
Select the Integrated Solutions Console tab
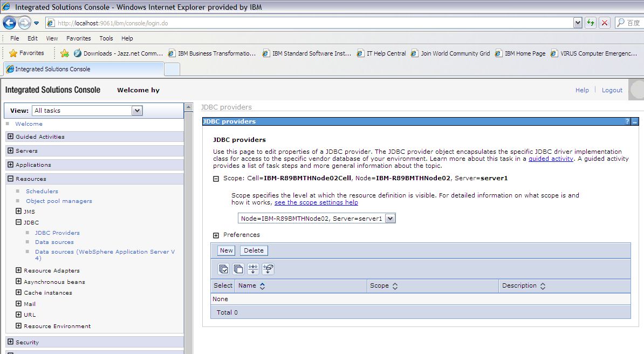(84, 69)
